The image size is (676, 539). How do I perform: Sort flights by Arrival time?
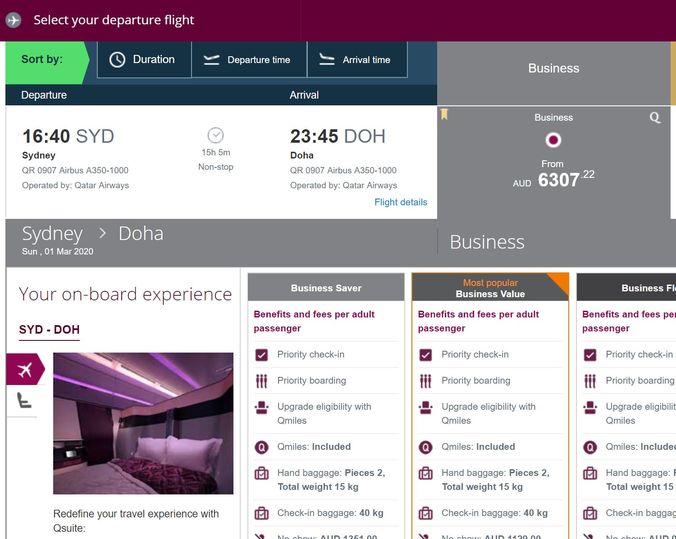tap(357, 60)
